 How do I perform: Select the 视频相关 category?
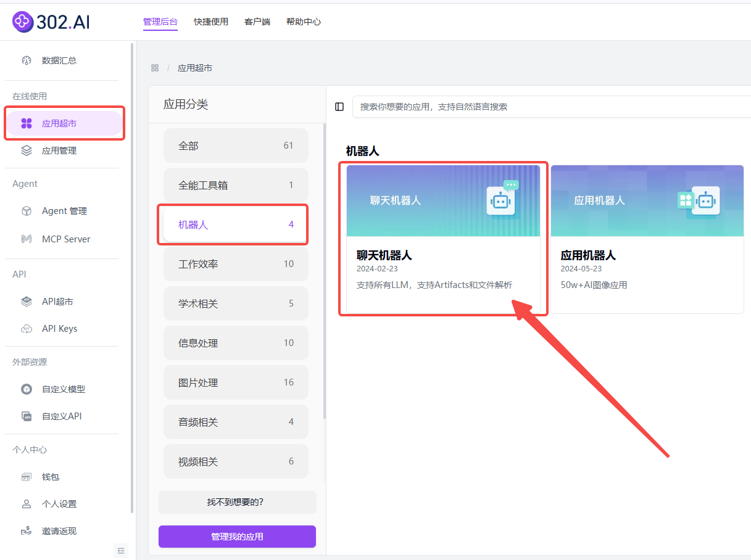pos(236,461)
